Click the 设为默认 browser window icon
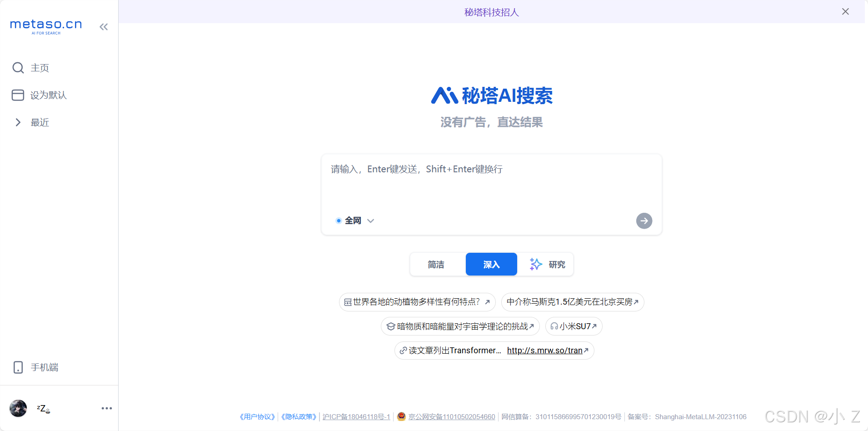The height and width of the screenshot is (431, 868). [x=18, y=95]
